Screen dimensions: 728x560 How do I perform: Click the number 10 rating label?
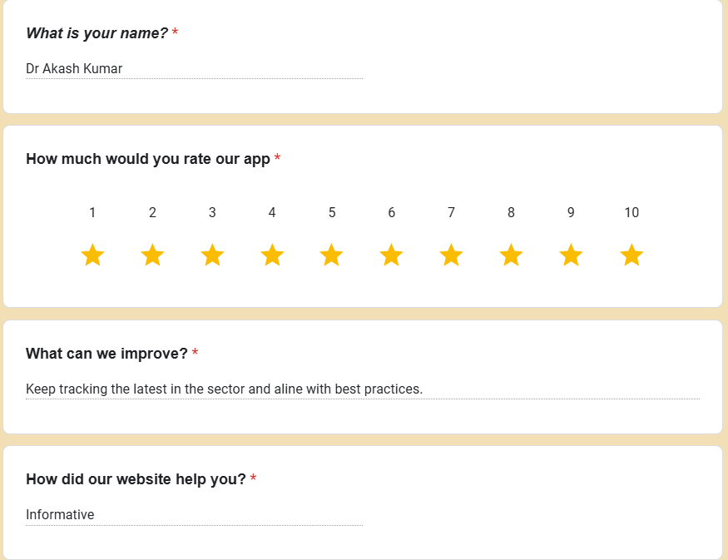click(631, 213)
